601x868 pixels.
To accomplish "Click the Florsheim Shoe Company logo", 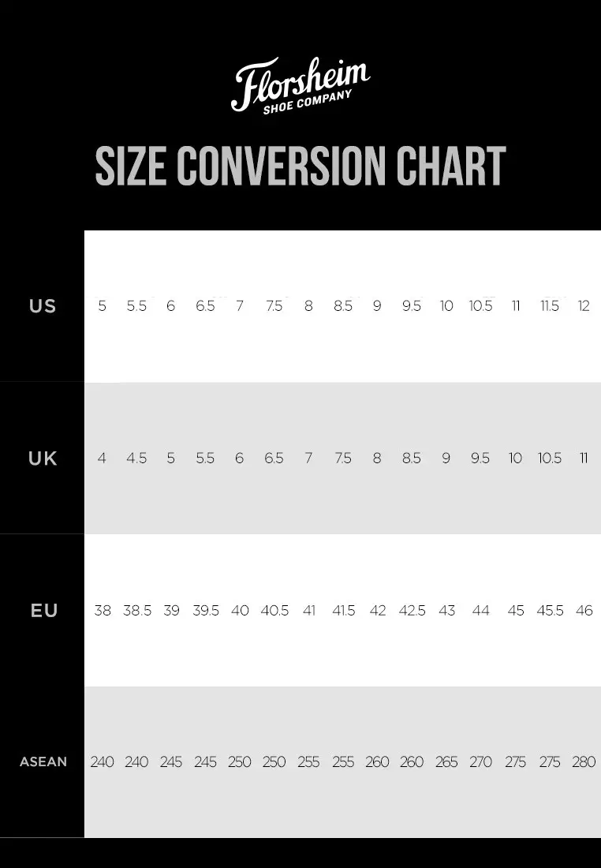I will (x=300, y=85).
